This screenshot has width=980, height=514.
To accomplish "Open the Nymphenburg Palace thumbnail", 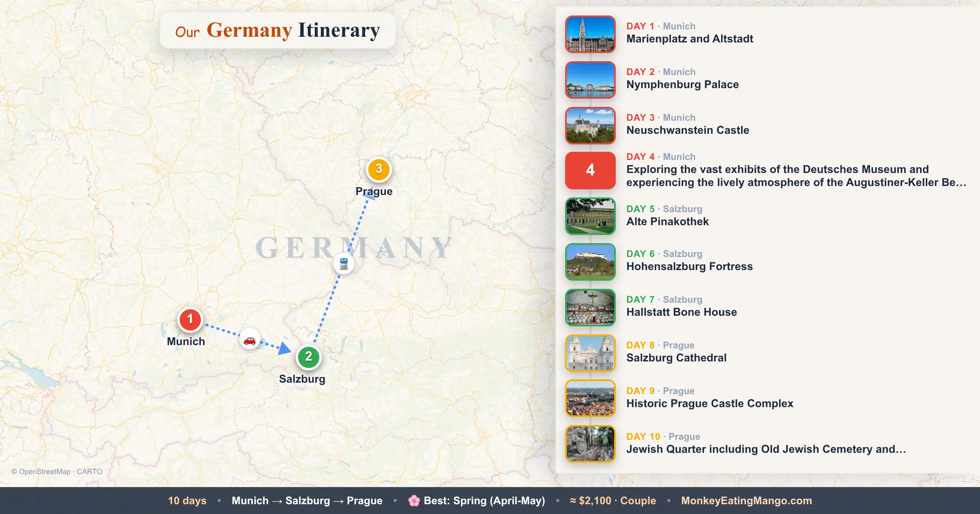I will (590, 80).
